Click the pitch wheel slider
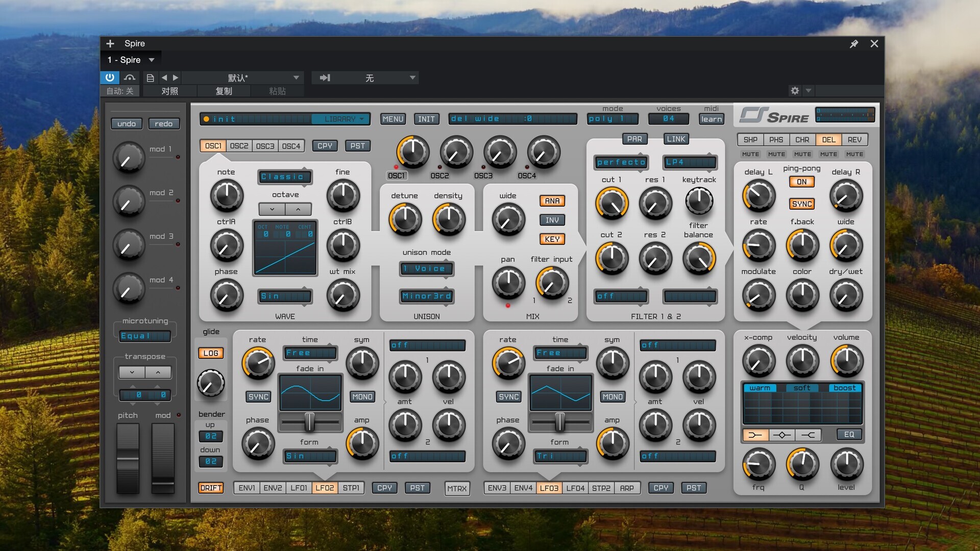 (x=128, y=458)
